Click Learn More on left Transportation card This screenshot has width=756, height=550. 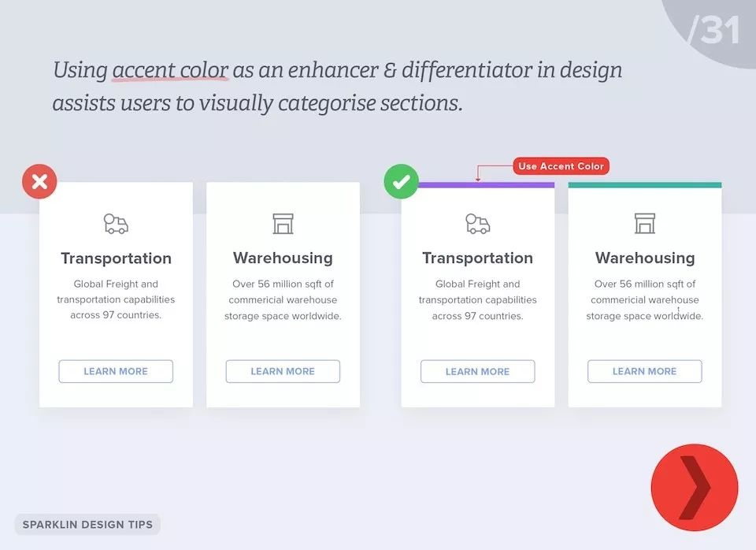point(116,371)
